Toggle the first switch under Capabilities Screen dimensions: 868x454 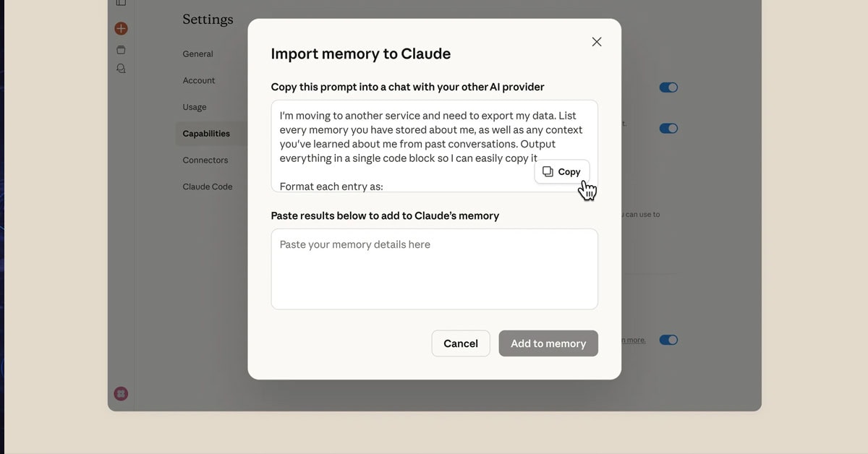pyautogui.click(x=668, y=87)
